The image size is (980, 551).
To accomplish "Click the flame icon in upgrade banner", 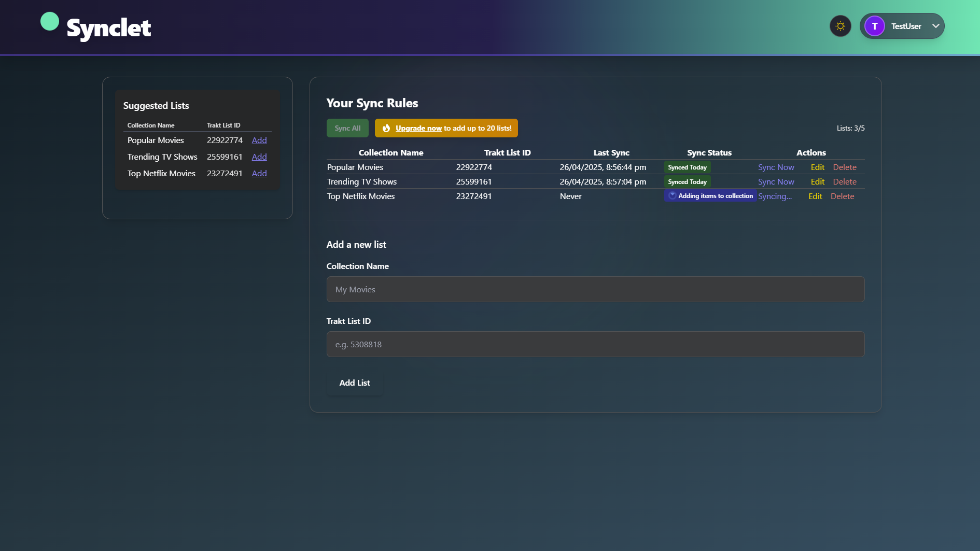I will (386, 128).
